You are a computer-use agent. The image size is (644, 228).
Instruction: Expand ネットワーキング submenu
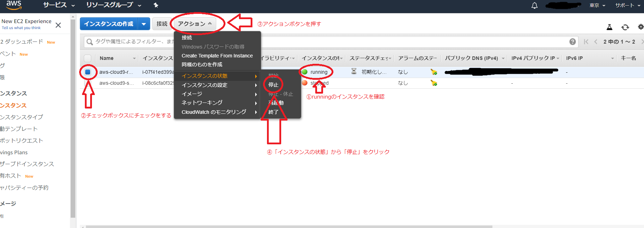coord(217,103)
